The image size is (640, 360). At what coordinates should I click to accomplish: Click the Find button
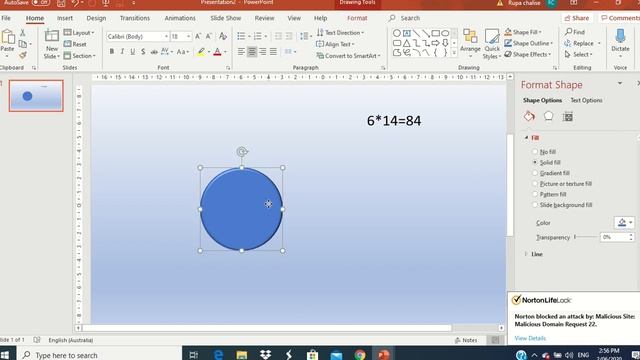click(575, 32)
